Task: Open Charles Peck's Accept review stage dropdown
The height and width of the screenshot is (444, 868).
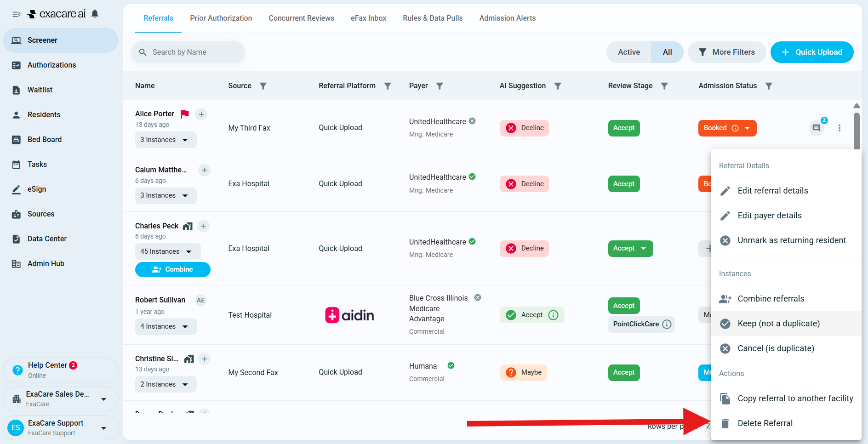Action: pos(630,249)
